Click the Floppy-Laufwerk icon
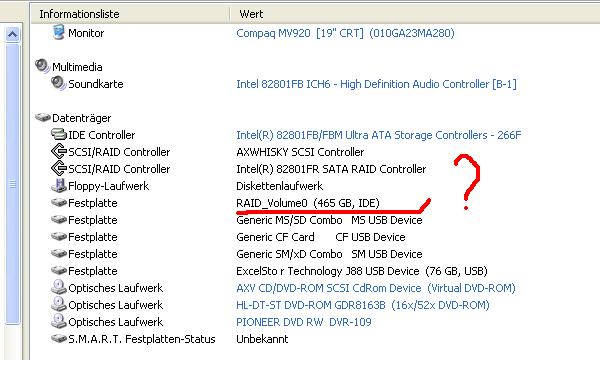The height and width of the screenshot is (384, 600). tap(59, 185)
